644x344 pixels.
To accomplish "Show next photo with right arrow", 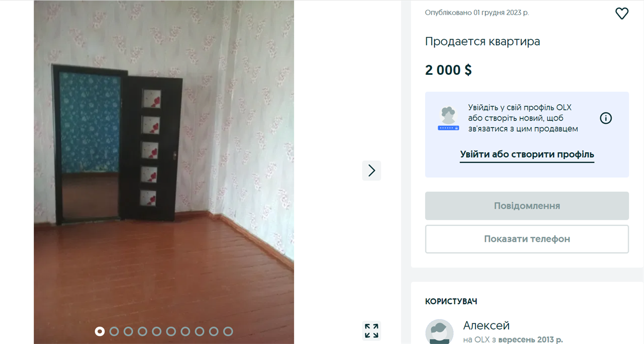I will point(371,170).
